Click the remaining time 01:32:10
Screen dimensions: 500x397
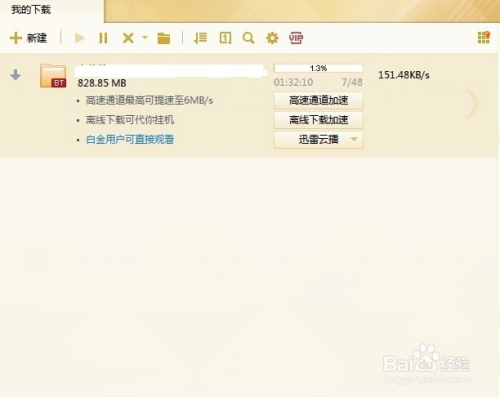pyautogui.click(x=293, y=82)
